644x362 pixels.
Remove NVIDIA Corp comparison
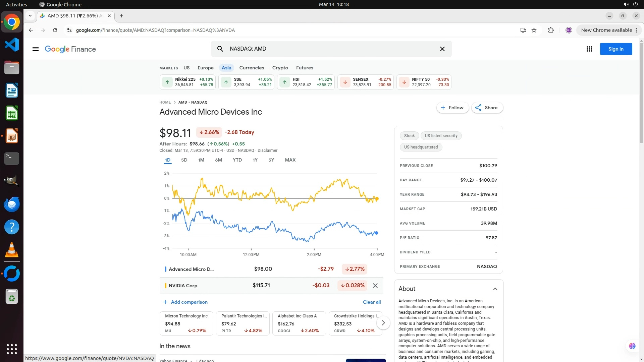[375, 286]
